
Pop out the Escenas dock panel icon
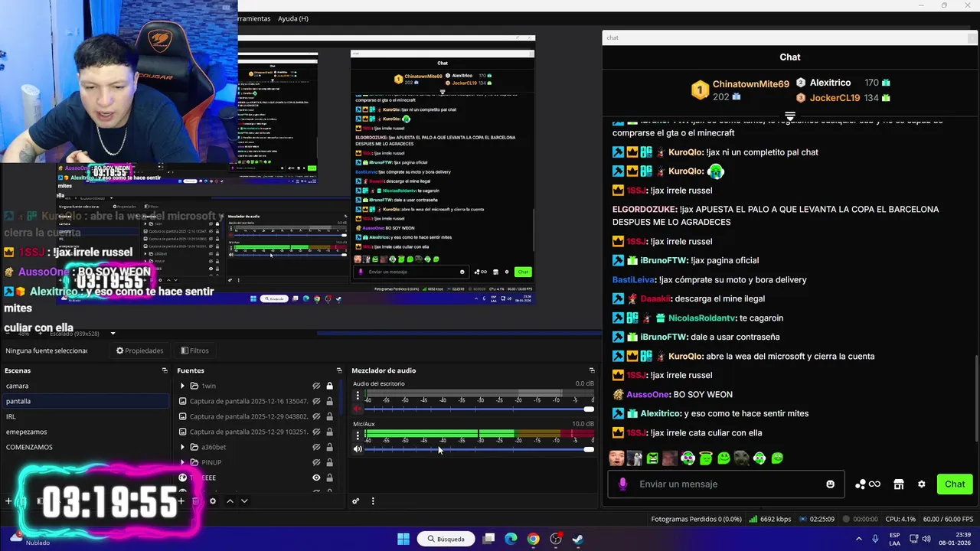point(165,370)
